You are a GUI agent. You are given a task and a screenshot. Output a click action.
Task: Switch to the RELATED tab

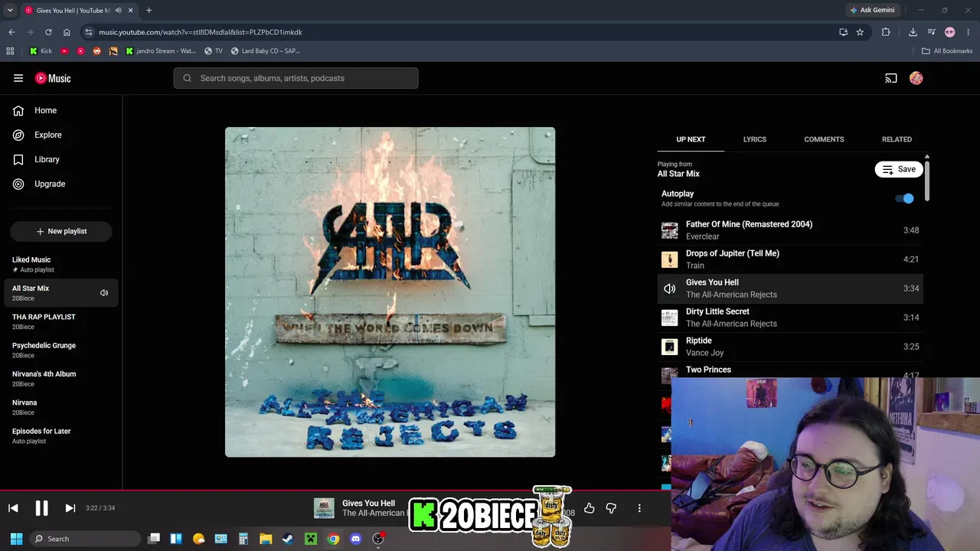pyautogui.click(x=897, y=139)
